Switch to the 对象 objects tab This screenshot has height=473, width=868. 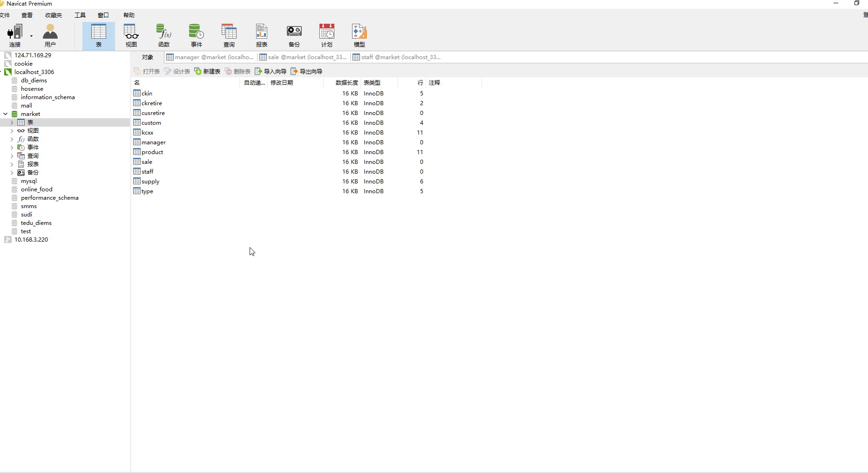coord(148,57)
